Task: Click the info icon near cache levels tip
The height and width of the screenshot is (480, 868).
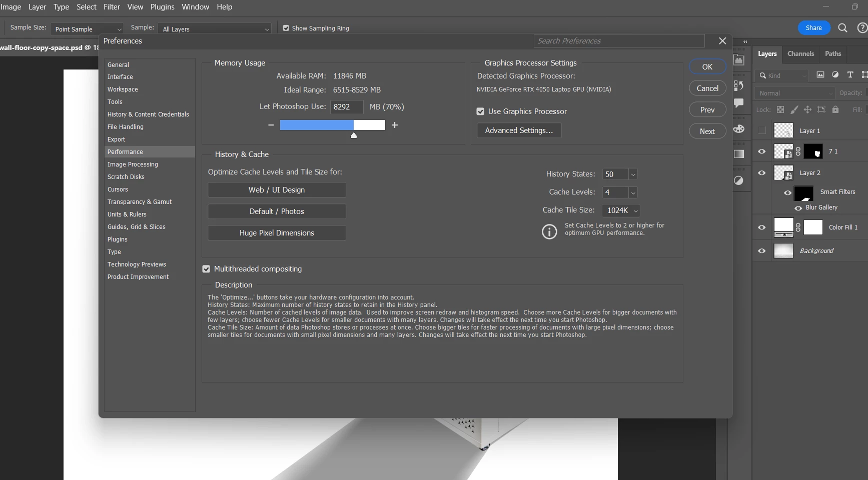Action: (x=549, y=231)
